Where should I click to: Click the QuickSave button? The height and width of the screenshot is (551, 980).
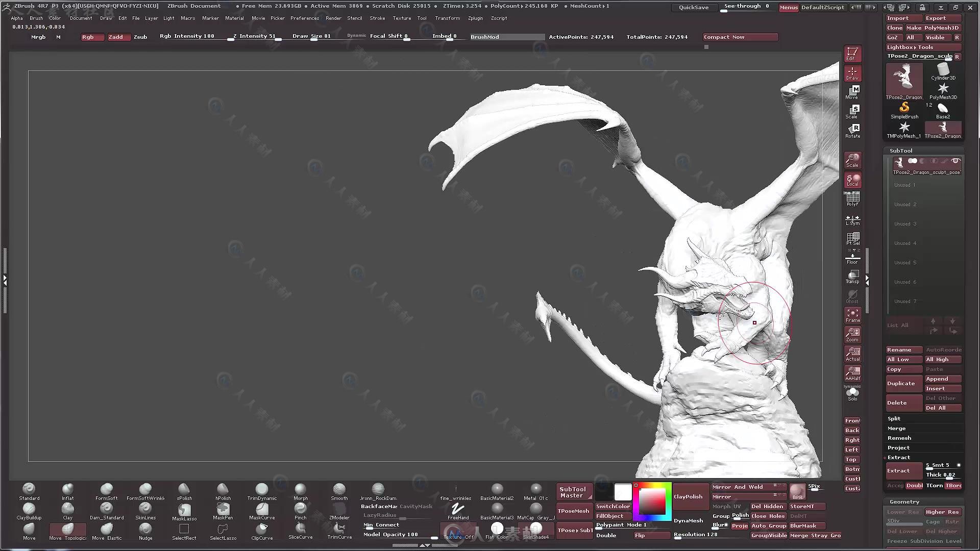[693, 7]
